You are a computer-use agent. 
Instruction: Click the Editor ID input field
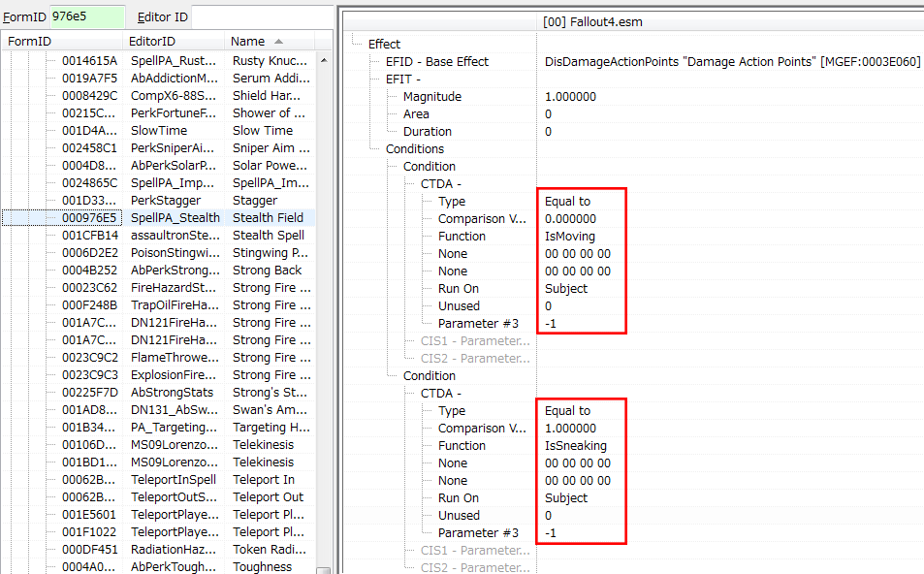pos(262,16)
